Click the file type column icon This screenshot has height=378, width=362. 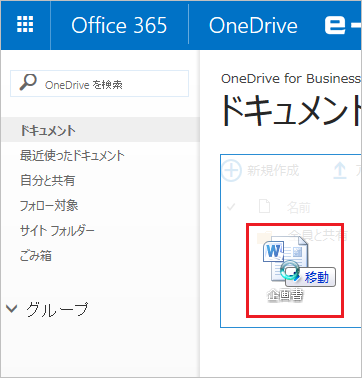click(x=264, y=207)
